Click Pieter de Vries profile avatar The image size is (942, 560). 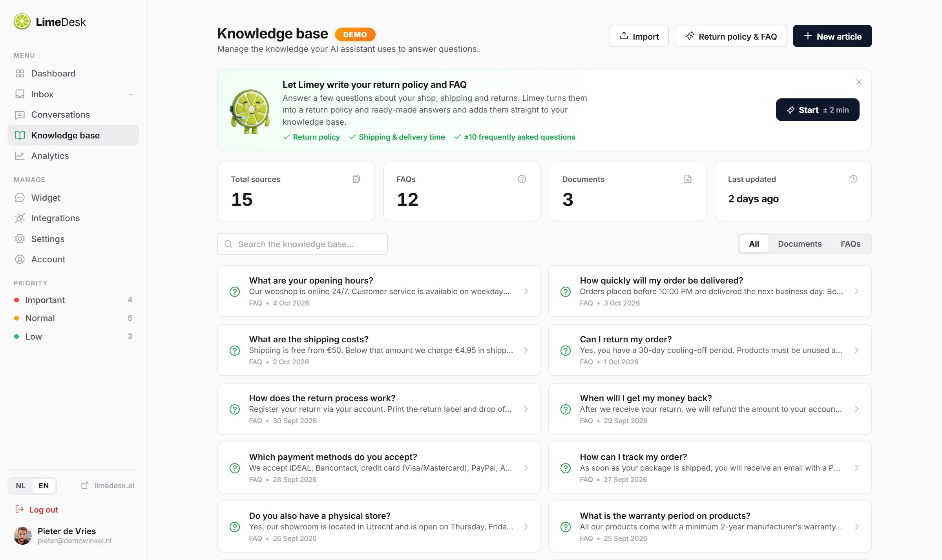(x=23, y=536)
